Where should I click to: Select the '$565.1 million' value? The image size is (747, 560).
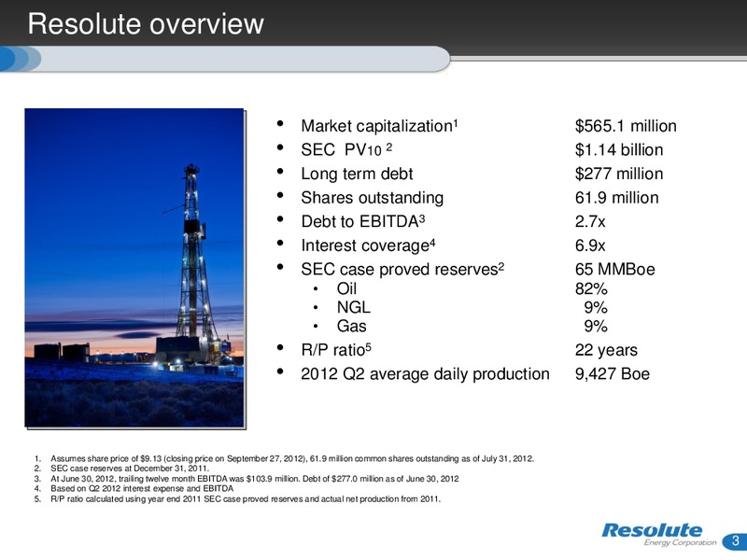pos(626,126)
